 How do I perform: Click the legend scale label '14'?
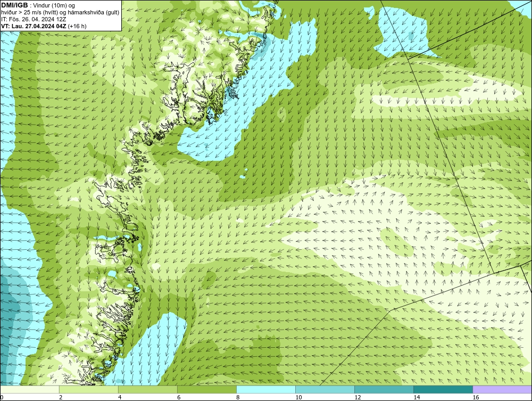click(x=417, y=397)
